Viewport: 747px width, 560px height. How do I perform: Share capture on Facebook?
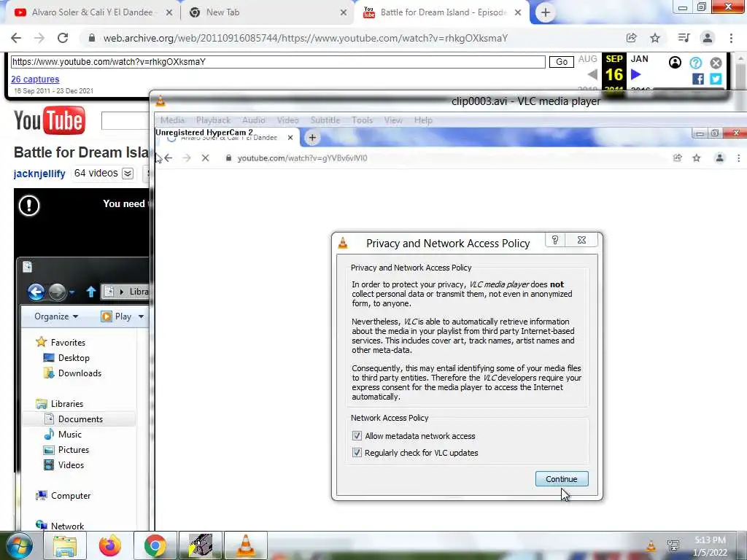click(x=698, y=79)
